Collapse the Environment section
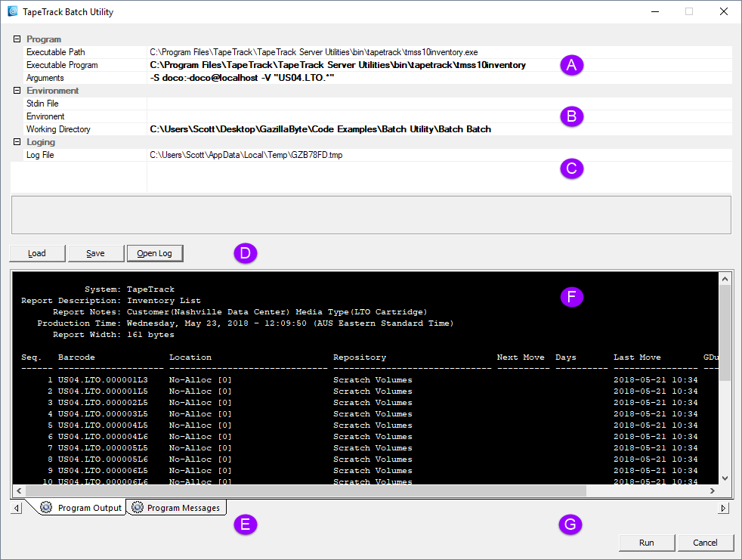 click(17, 90)
